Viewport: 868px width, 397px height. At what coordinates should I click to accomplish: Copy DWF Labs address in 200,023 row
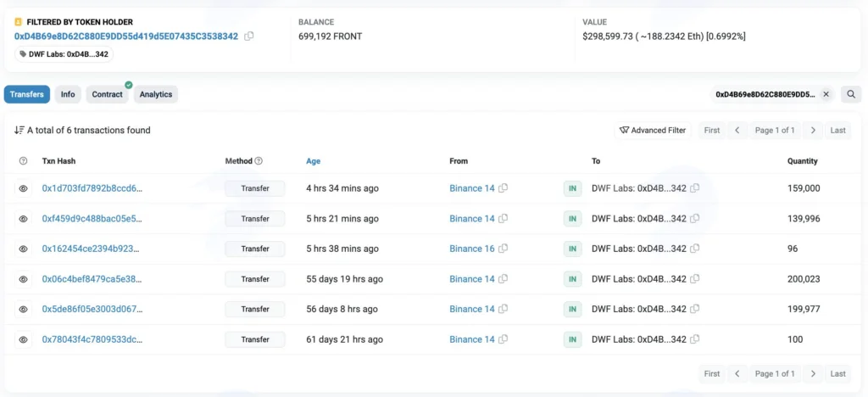click(x=695, y=279)
